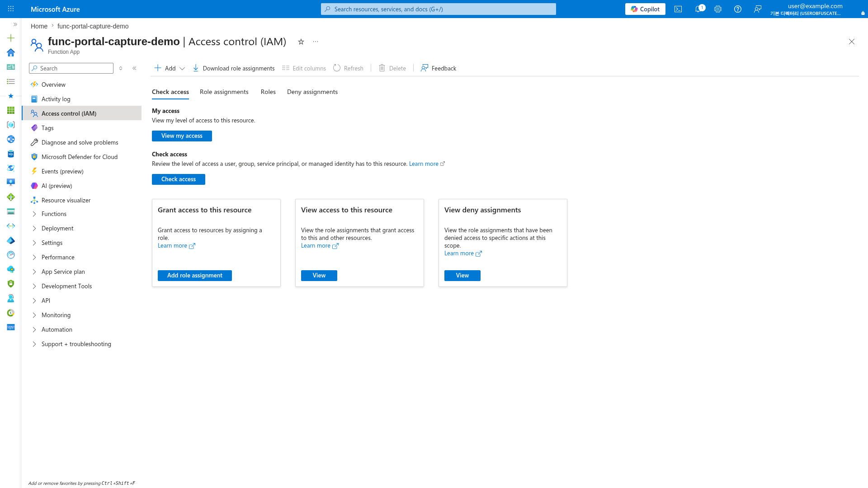Select the Check access tab
Image resolution: width=868 pixels, height=488 pixels.
point(170,92)
